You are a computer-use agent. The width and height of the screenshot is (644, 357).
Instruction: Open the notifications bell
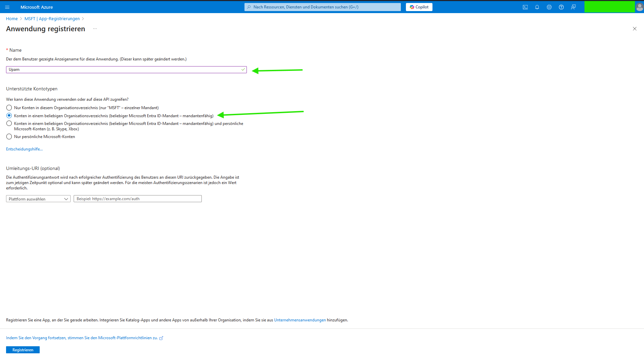coord(537,7)
